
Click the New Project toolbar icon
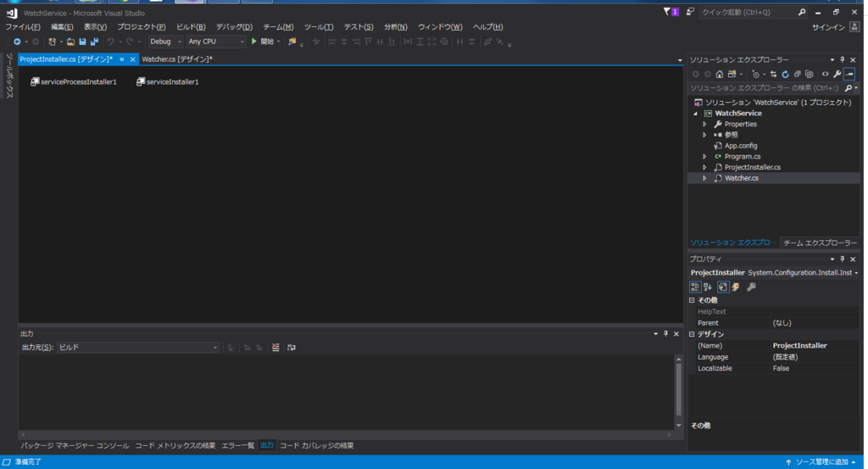coord(52,42)
